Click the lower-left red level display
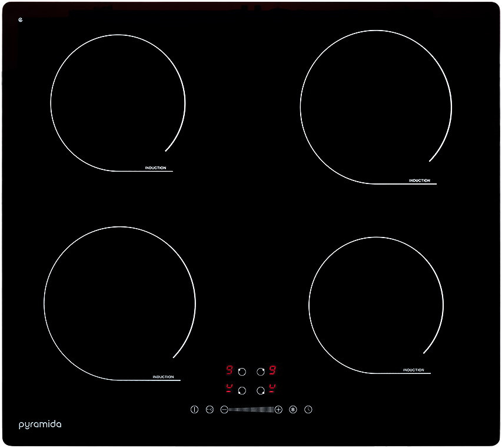502x448 pixels. 229,388
